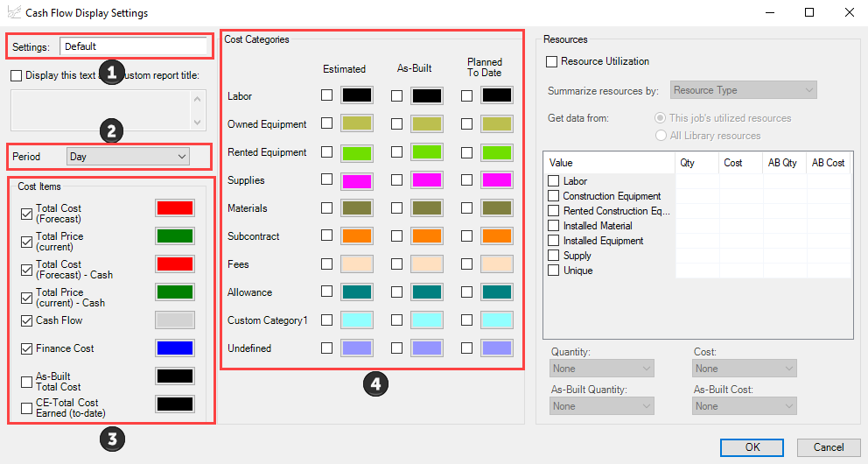Click the red Total Cost (Forecast) color swatch
Viewport: 868px width, 464px height.
(x=174, y=208)
